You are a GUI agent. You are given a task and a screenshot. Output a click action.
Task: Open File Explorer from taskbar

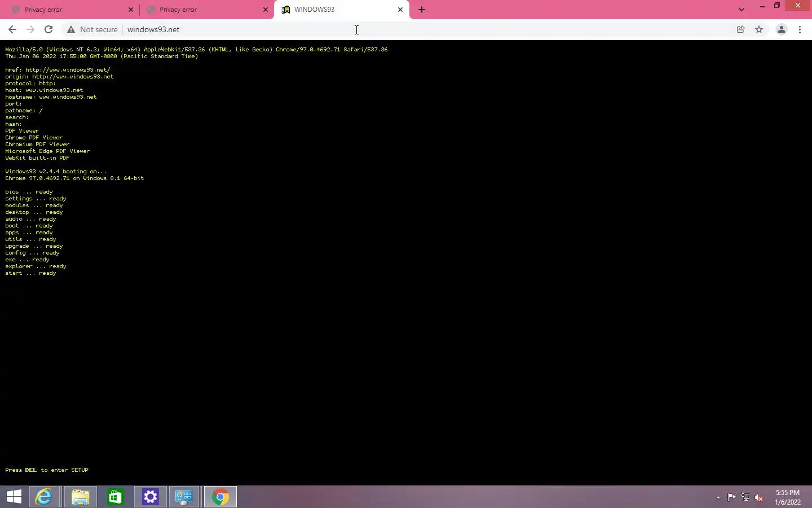pos(80,497)
